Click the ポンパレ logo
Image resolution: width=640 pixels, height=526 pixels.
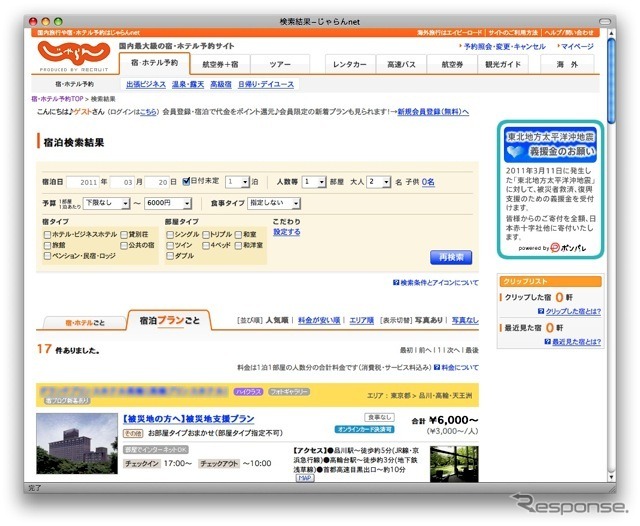(568, 248)
